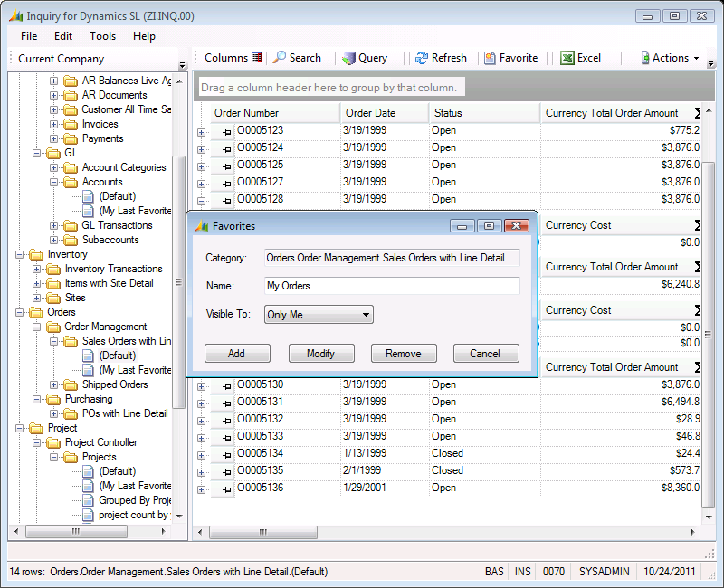Viewport: 724px width, 588px height.
Task: Expand order O0005123 row details
Action: 201,131
